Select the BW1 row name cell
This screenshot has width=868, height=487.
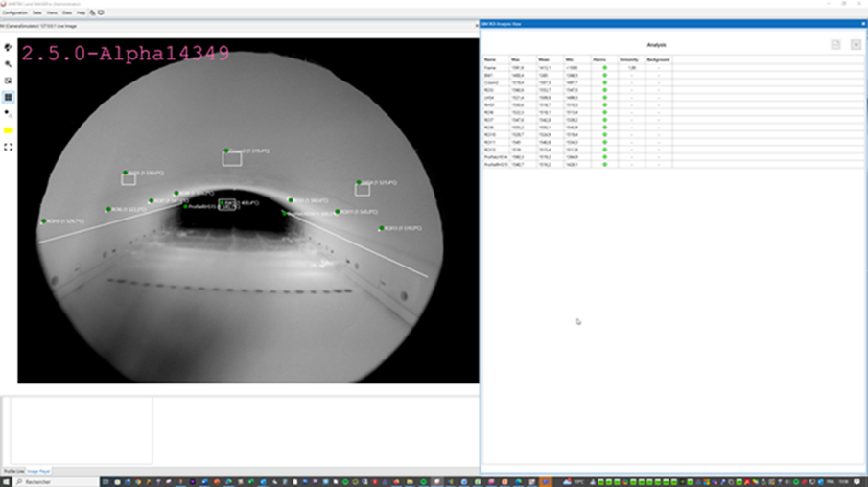pos(496,76)
